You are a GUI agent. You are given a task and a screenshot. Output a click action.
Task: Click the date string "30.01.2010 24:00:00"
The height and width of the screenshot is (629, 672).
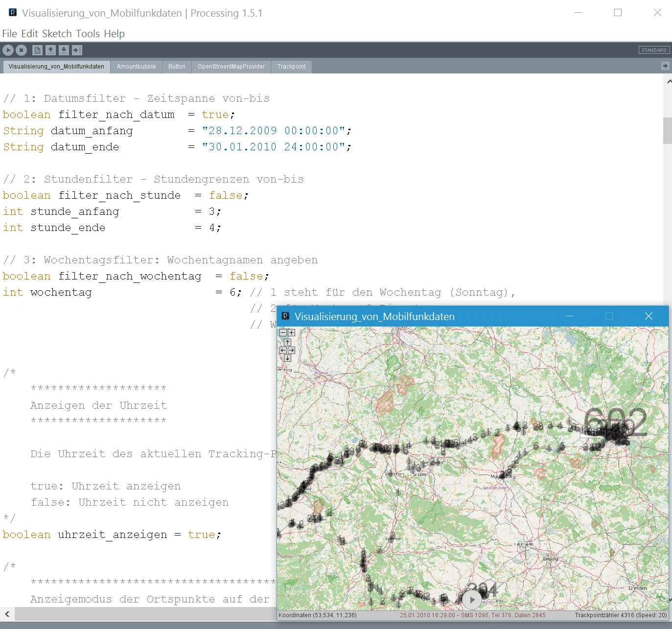point(274,147)
